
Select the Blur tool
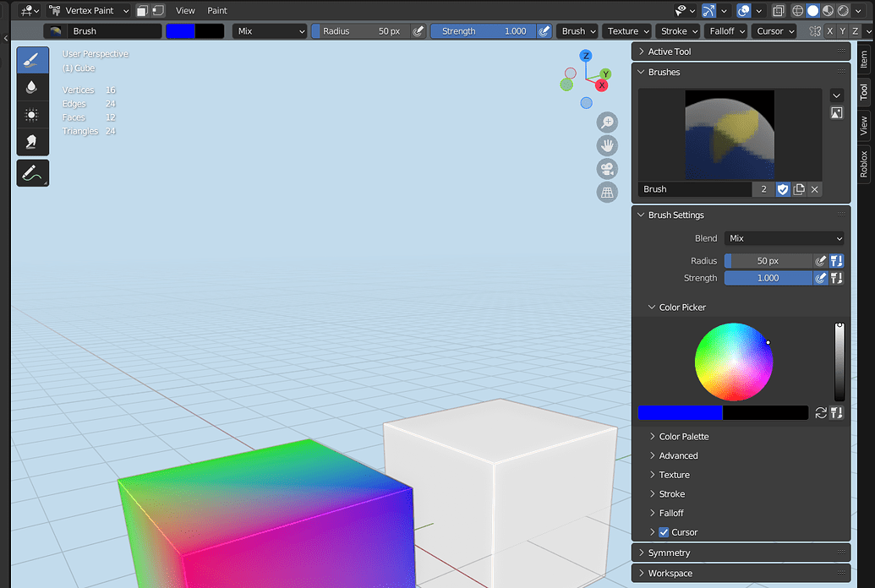click(32, 86)
